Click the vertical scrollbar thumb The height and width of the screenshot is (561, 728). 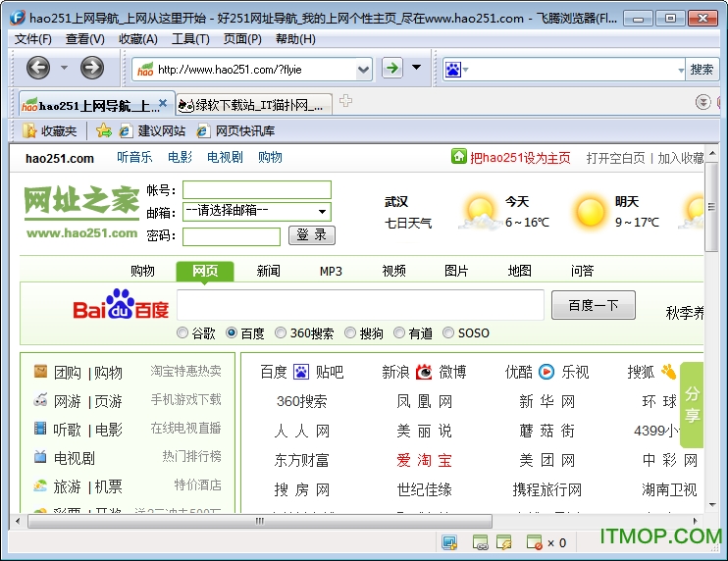(710, 207)
